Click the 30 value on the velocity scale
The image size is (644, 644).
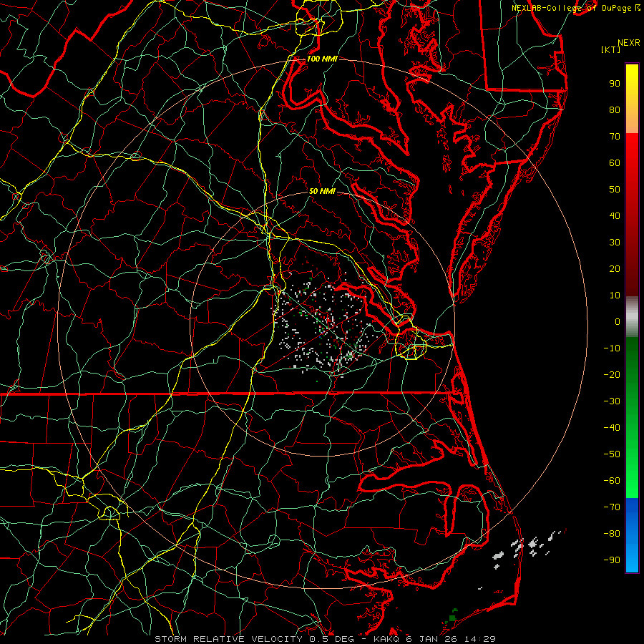tap(615, 243)
